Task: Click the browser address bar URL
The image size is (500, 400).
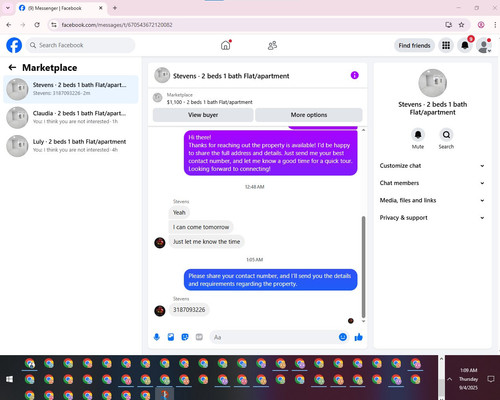Action: [x=117, y=25]
